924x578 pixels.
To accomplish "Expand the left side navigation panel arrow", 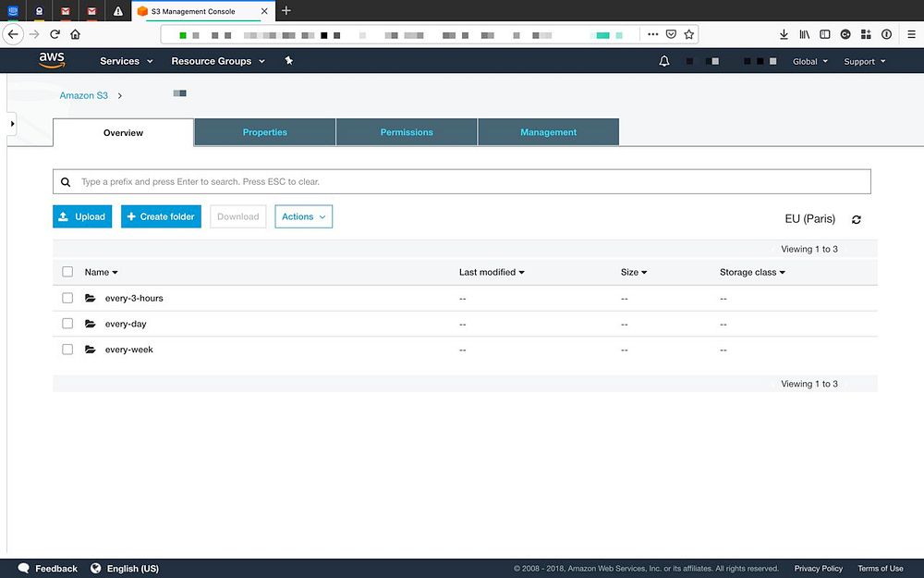I will coord(12,124).
